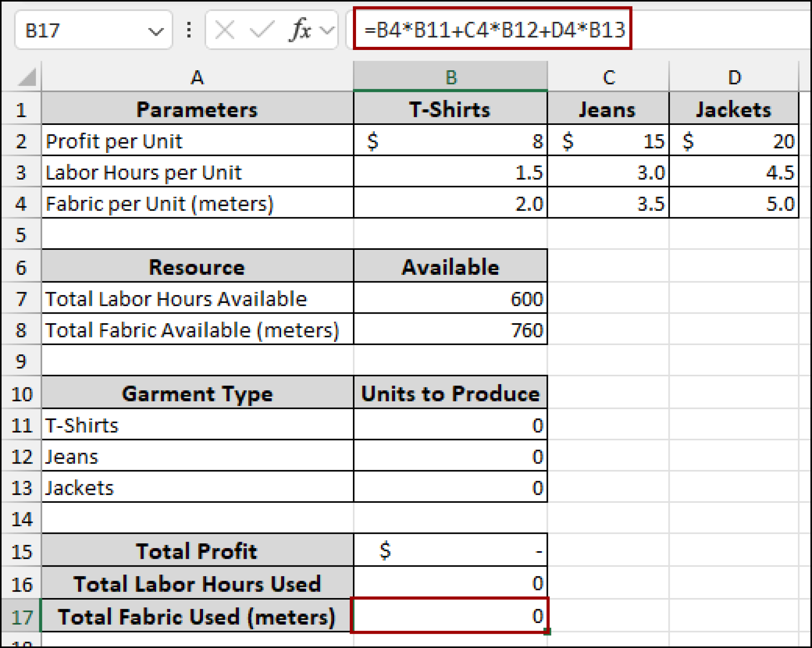Click the Total Profit value cell B15
812x648 pixels.
(450, 551)
